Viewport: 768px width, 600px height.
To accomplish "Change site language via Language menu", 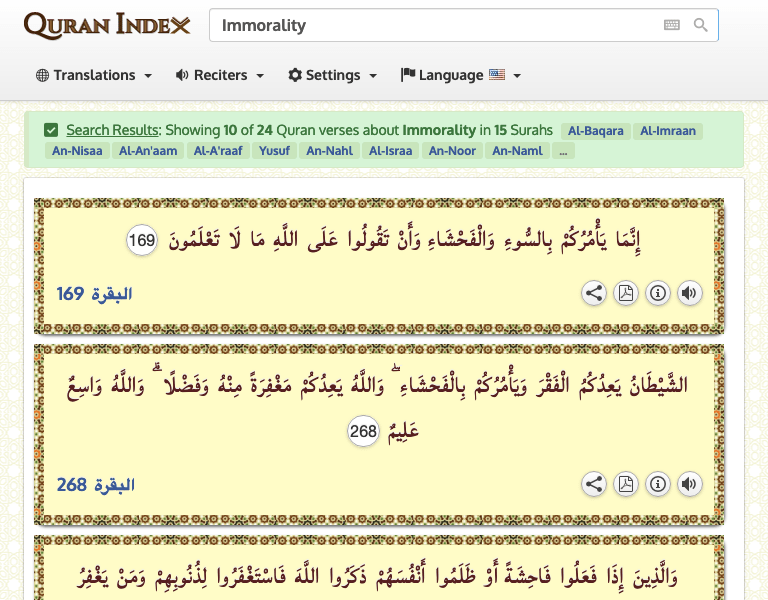I will click(x=461, y=75).
